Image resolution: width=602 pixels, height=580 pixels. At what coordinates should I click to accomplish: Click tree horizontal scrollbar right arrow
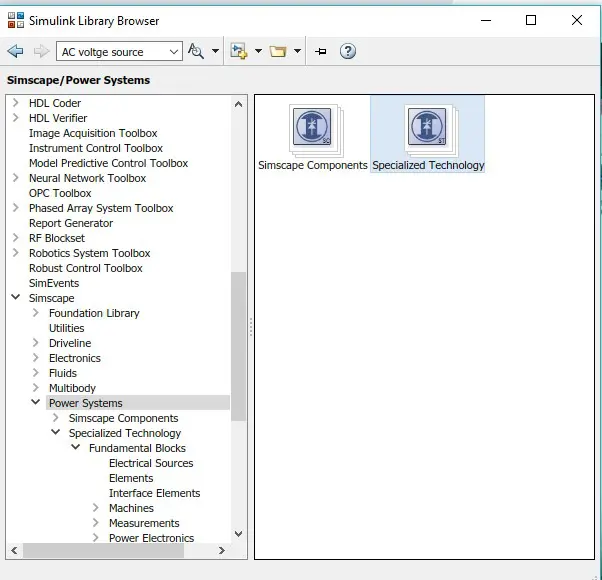point(222,550)
